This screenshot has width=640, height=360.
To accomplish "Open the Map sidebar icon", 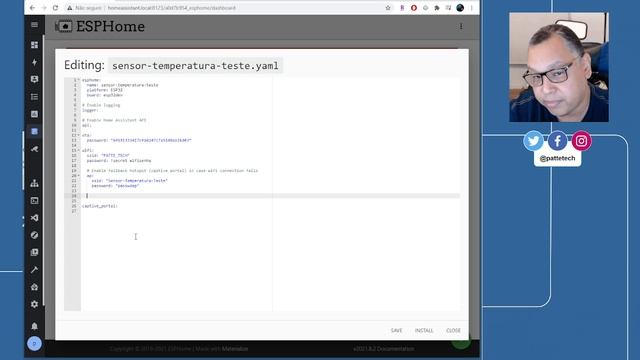I will point(34,79).
